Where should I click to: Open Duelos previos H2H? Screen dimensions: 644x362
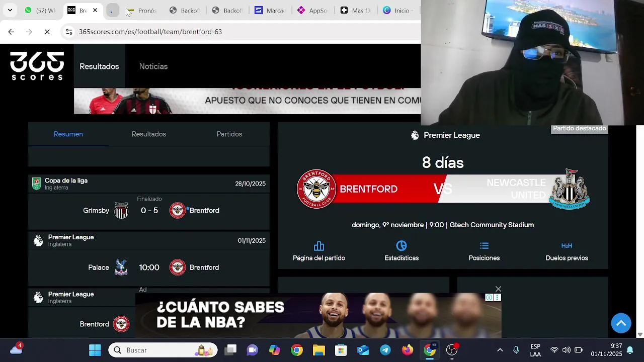click(x=567, y=251)
